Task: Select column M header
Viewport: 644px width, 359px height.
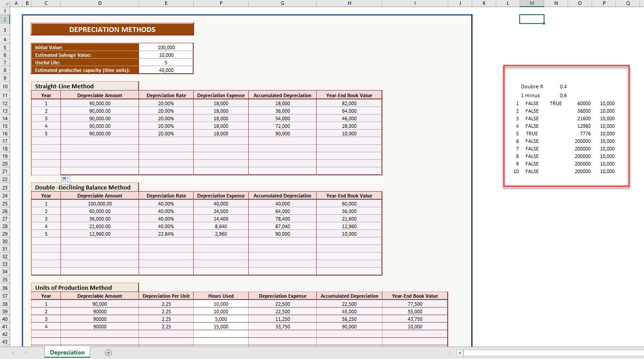Action: (532, 3)
